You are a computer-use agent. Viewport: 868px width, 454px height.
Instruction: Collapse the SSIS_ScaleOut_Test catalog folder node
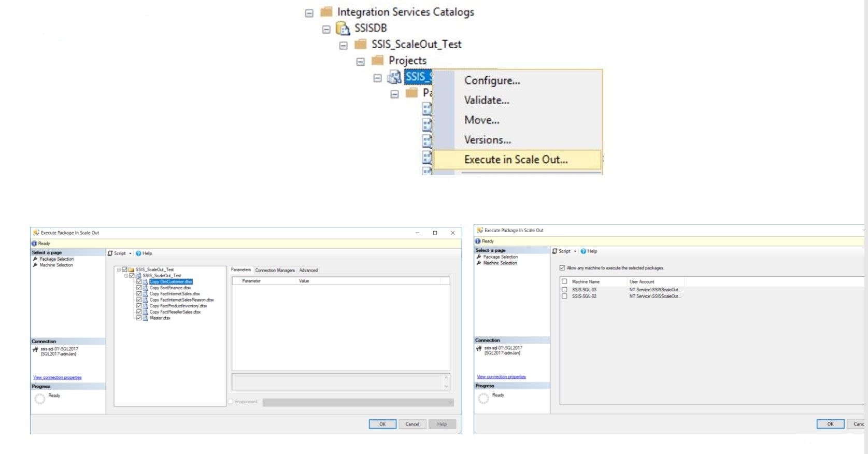coord(343,46)
